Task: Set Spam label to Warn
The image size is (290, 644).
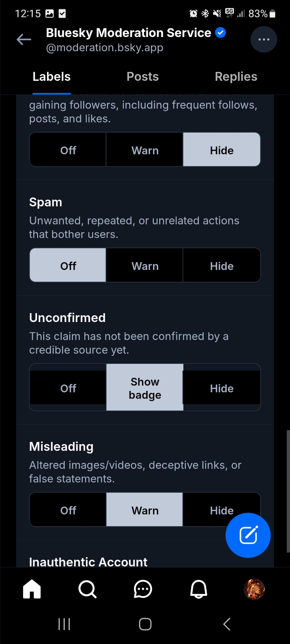Action: pyautogui.click(x=145, y=266)
